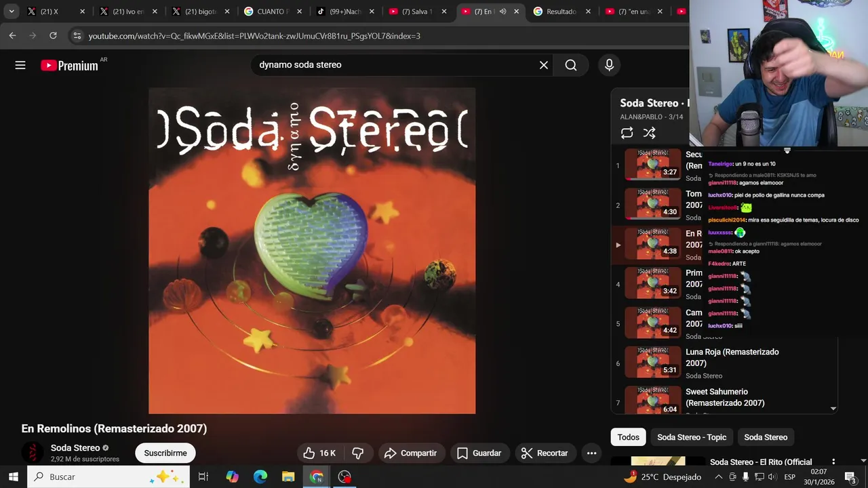The height and width of the screenshot is (488, 868).
Task: Select the Todos filter chip
Action: 628,437
